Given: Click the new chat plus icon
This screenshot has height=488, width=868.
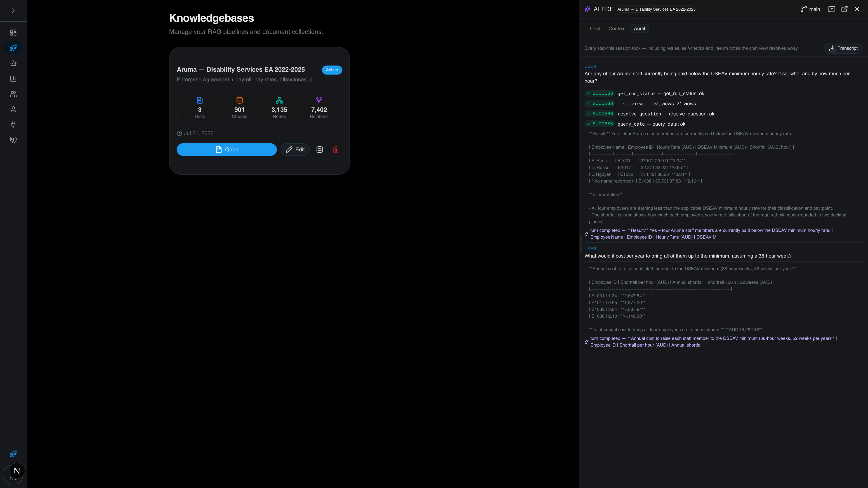Looking at the screenshot, I should click(x=832, y=9).
